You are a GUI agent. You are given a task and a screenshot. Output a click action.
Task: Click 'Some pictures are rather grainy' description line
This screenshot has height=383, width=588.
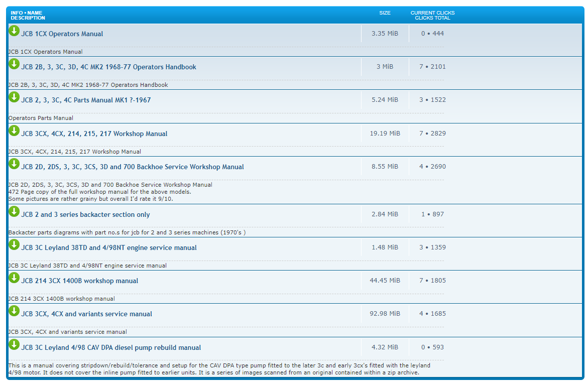91,199
